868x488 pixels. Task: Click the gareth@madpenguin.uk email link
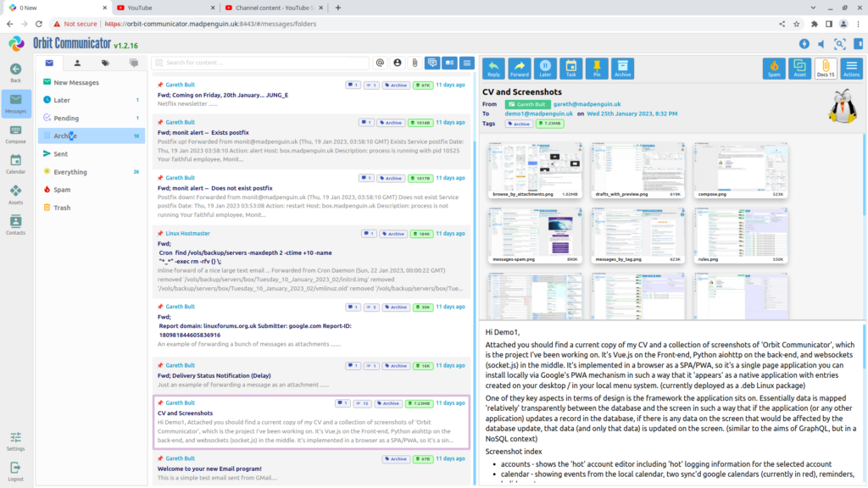(x=587, y=104)
